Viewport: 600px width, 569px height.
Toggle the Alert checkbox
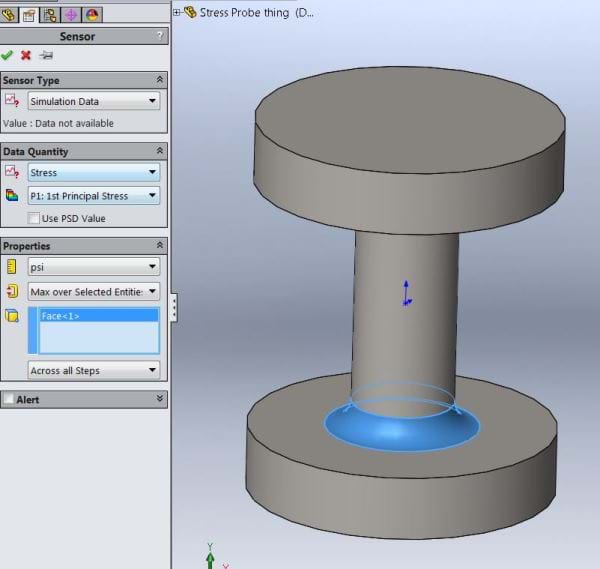click(9, 399)
